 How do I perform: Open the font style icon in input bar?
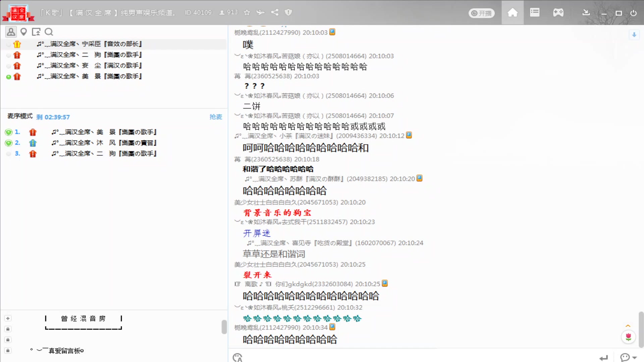click(237, 358)
